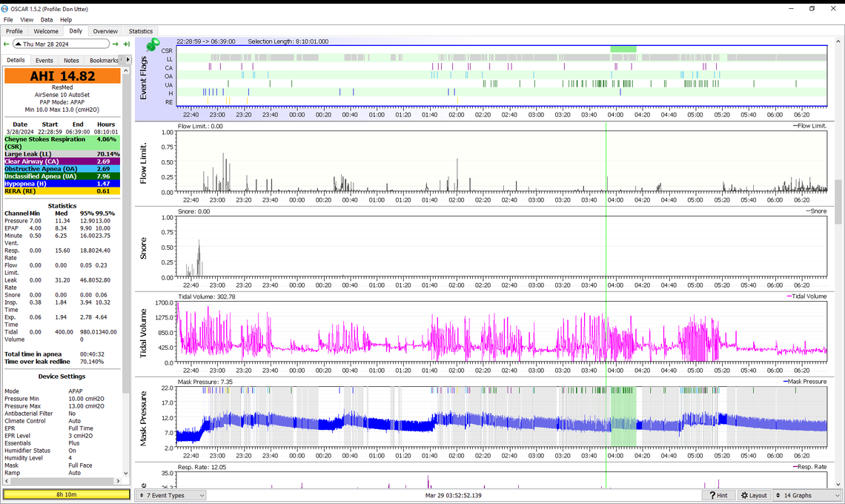Go to the previous day with left arrow
The image size is (845, 504).
tap(7, 44)
